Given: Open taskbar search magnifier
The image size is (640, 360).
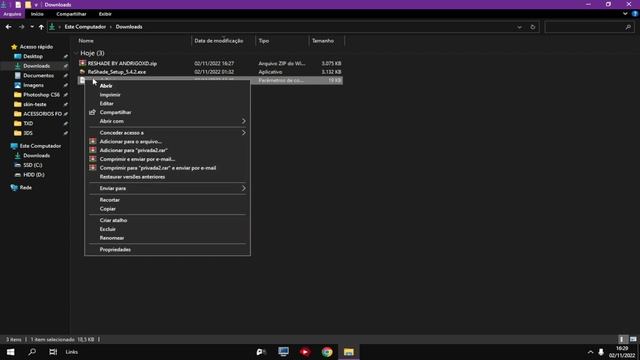Looking at the screenshot, I should pos(32,352).
